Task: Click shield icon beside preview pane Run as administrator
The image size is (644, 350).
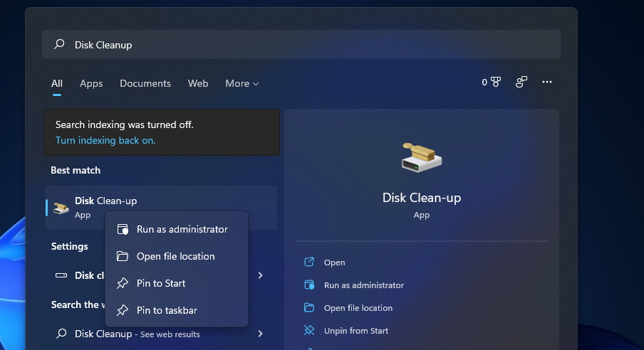Action: click(309, 285)
